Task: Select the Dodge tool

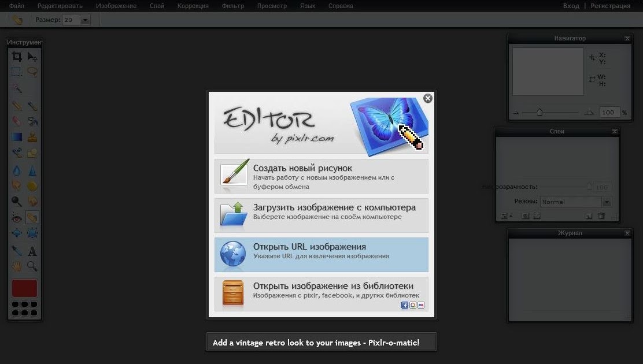Action: [x=17, y=201]
